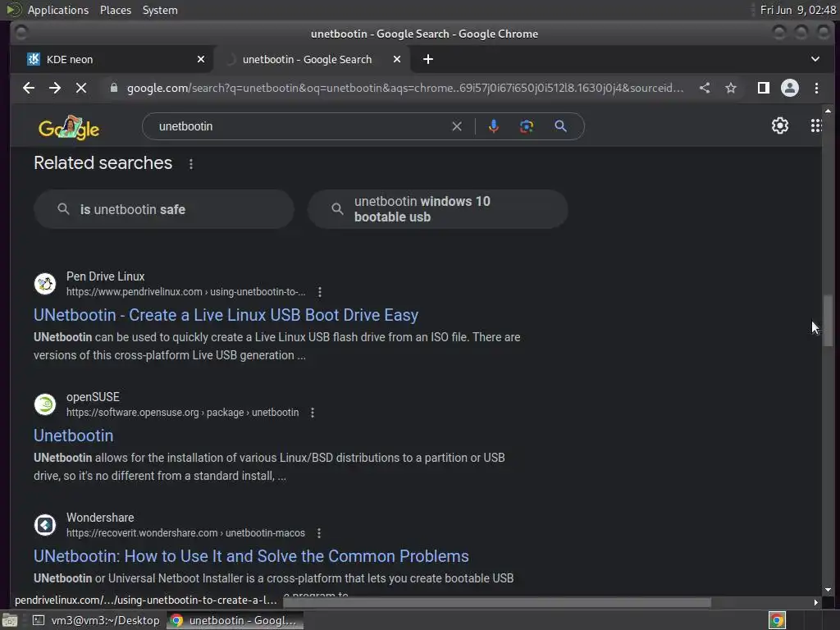Click the pendrivelinux.com URL breadcrumb
This screenshot has height=630, width=840.
(186, 292)
